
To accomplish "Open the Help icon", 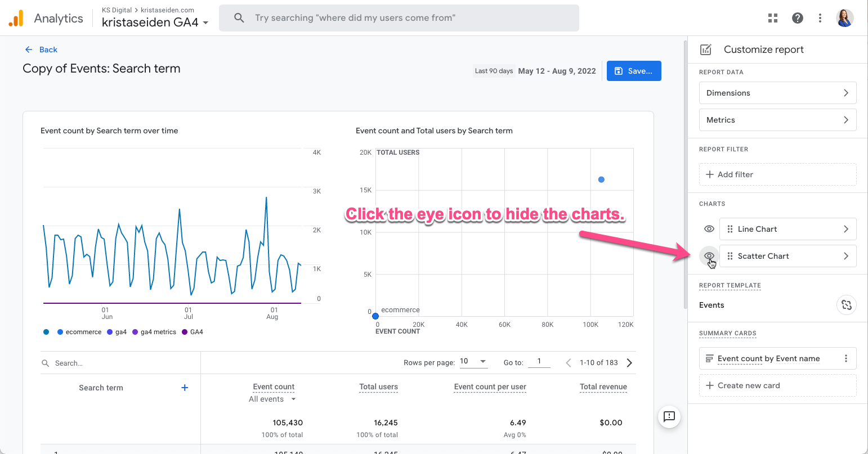I will pyautogui.click(x=797, y=18).
